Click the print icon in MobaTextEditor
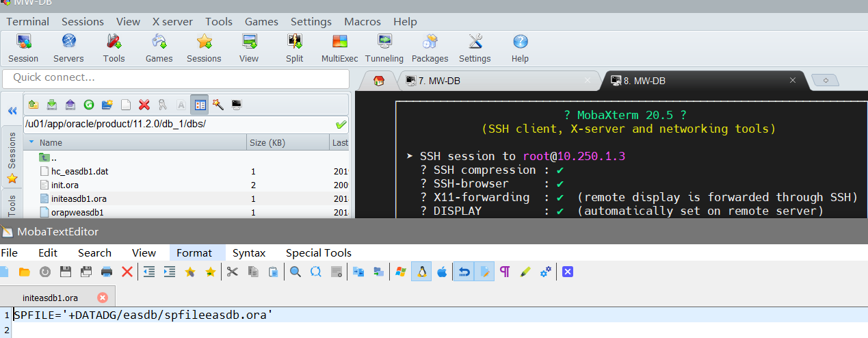This screenshot has height=338, width=868. click(107, 272)
